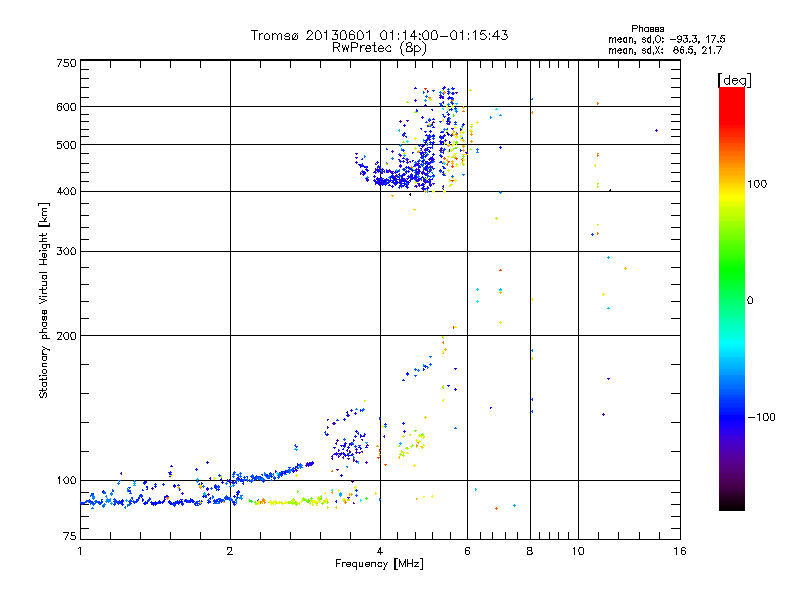Select the 'mean, sd,X: 86.5, 21.7' line

pos(665,50)
